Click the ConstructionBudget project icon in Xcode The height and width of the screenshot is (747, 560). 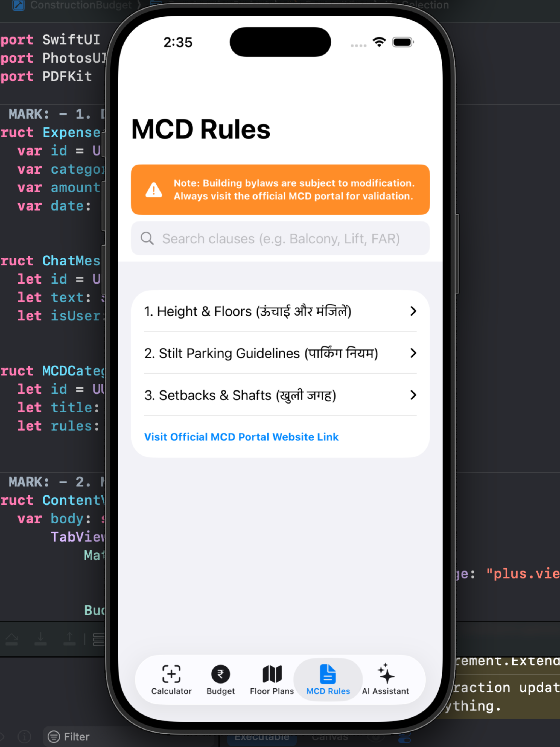pos(19,5)
